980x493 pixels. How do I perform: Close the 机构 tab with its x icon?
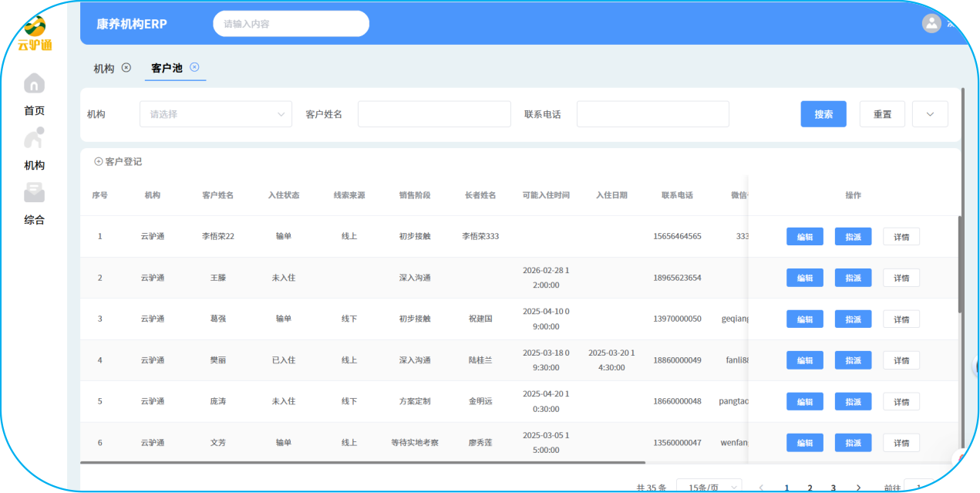pyautogui.click(x=126, y=67)
